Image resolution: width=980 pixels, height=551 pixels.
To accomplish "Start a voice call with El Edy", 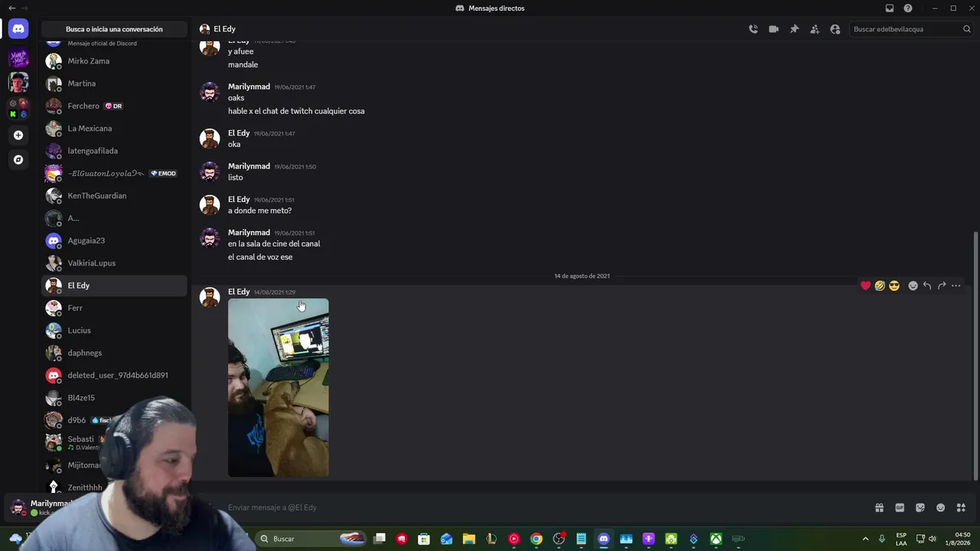I will click(x=753, y=29).
